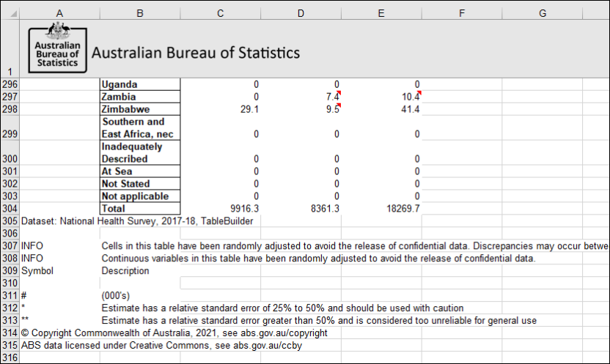Select column F header

click(x=462, y=14)
